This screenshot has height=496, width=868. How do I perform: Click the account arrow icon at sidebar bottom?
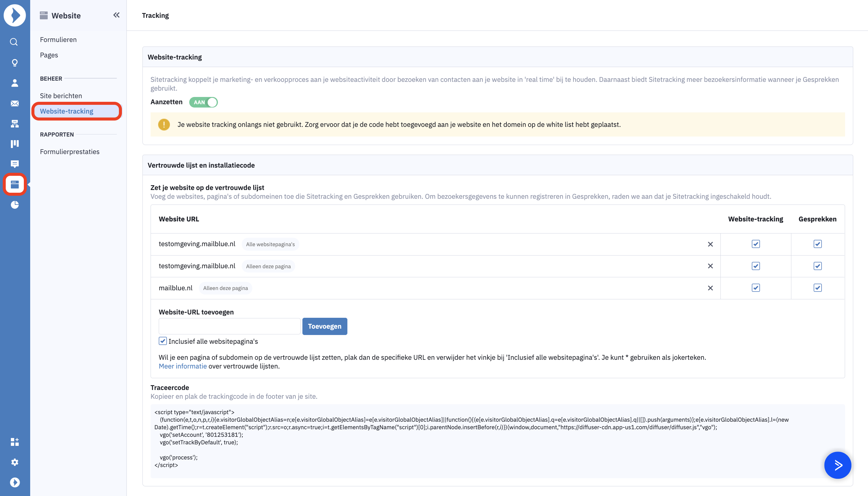coord(14,482)
